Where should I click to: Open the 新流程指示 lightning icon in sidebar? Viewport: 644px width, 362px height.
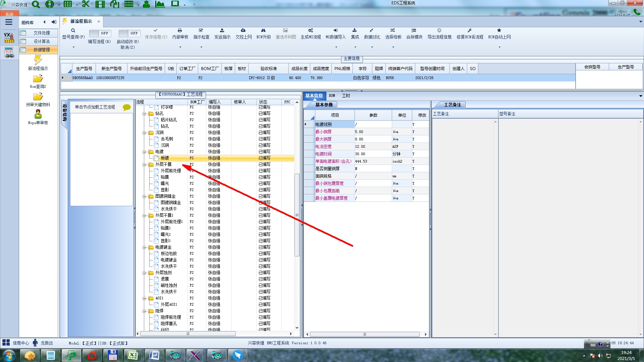tap(38, 60)
